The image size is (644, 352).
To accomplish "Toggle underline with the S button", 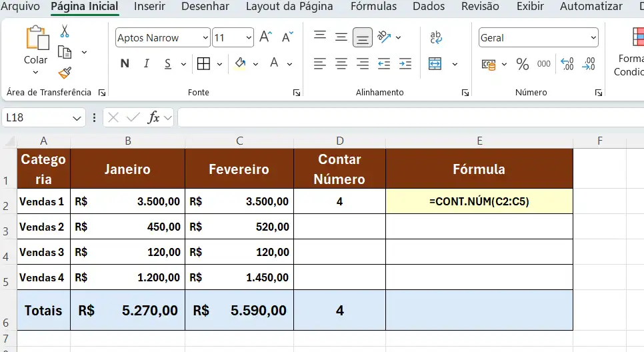I will point(167,63).
